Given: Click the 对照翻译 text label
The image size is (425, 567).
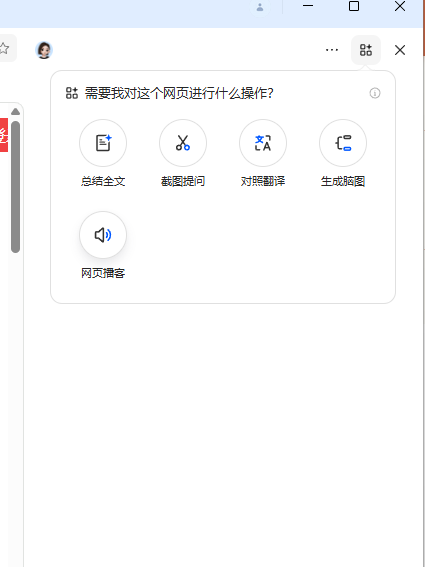Looking at the screenshot, I should click(x=263, y=181).
